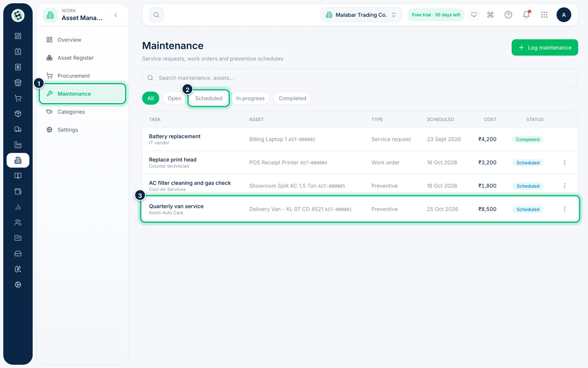
Task: Open the storefront icon in the rail
Action: (x=18, y=83)
